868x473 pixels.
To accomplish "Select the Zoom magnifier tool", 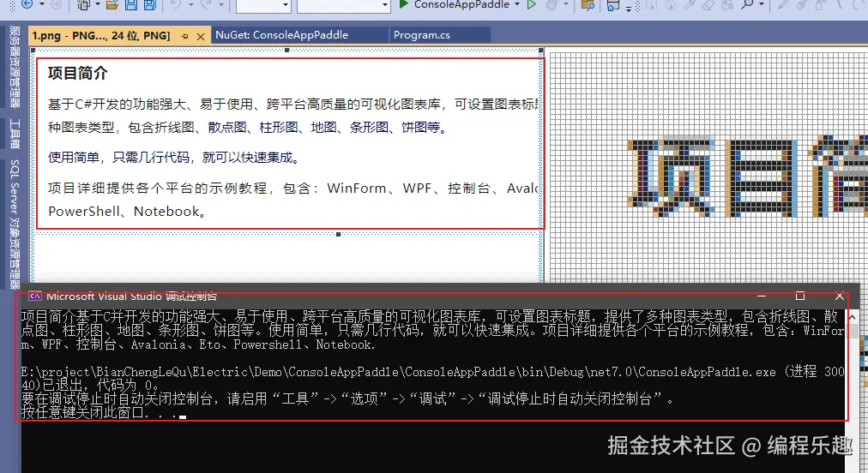I will [x=748, y=4].
